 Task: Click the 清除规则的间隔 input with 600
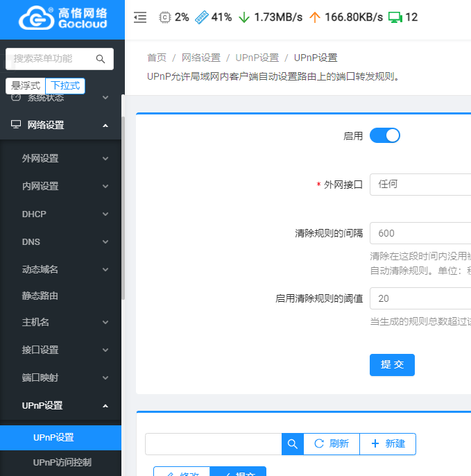(x=420, y=233)
